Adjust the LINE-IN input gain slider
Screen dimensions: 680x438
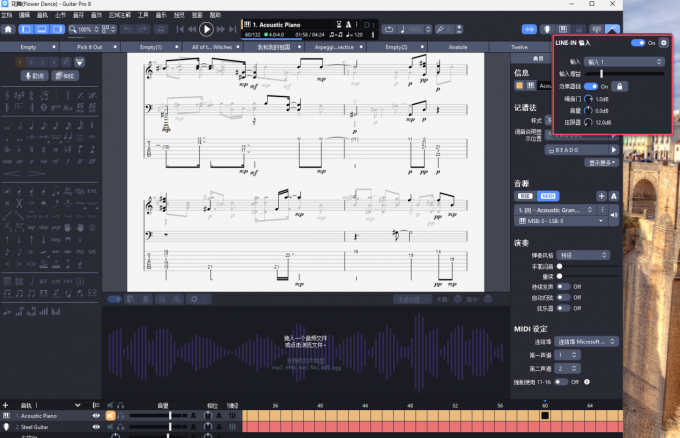coord(601,74)
